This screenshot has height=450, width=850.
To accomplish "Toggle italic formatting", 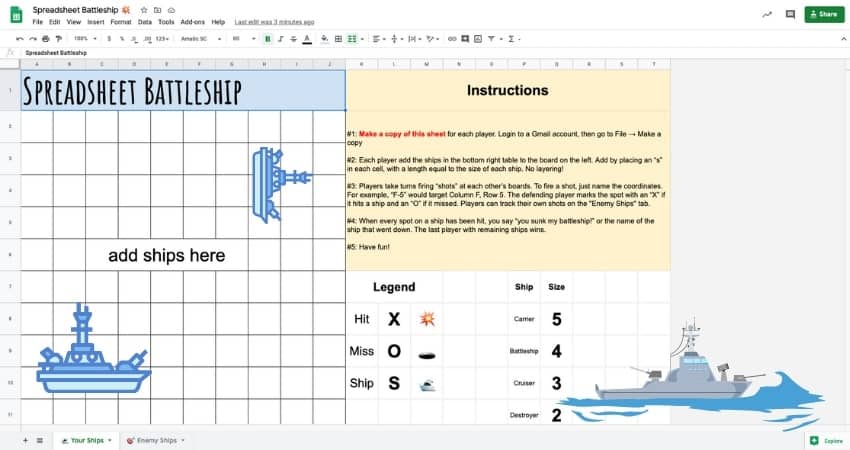I will 281,38.
